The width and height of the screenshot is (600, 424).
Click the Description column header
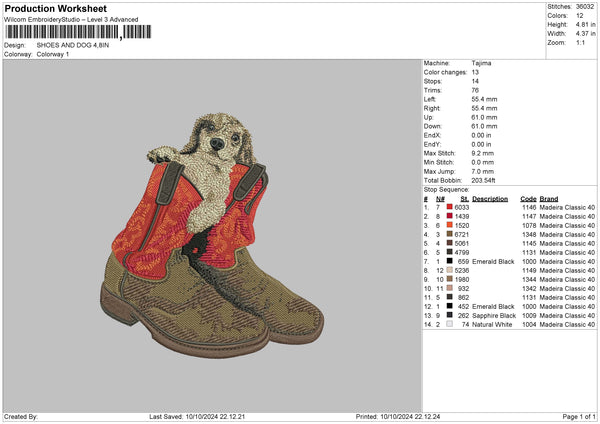pyautogui.click(x=489, y=198)
